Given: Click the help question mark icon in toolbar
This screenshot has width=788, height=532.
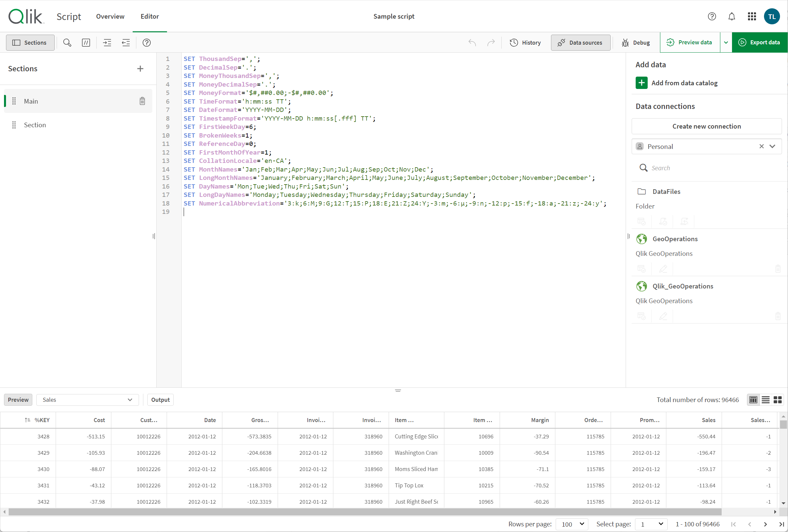Looking at the screenshot, I should (147, 42).
